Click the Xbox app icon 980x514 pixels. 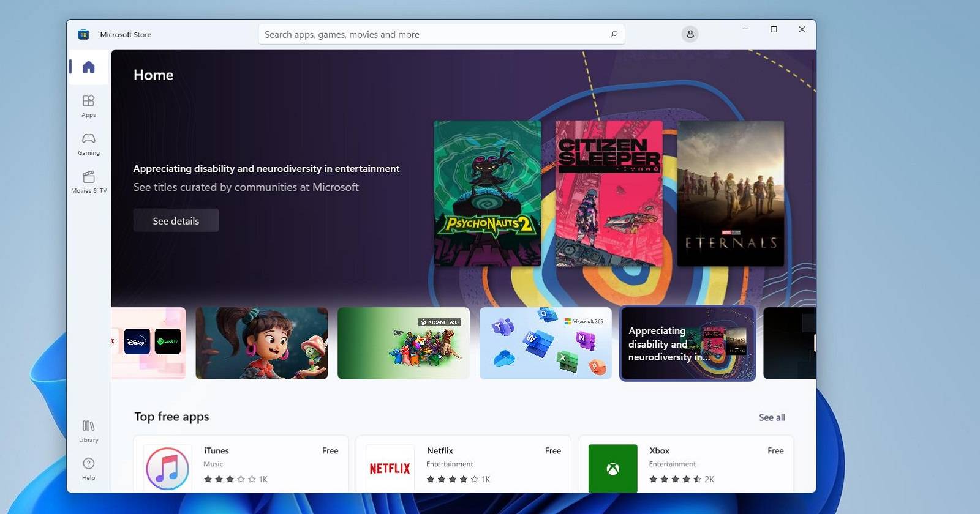[612, 469]
